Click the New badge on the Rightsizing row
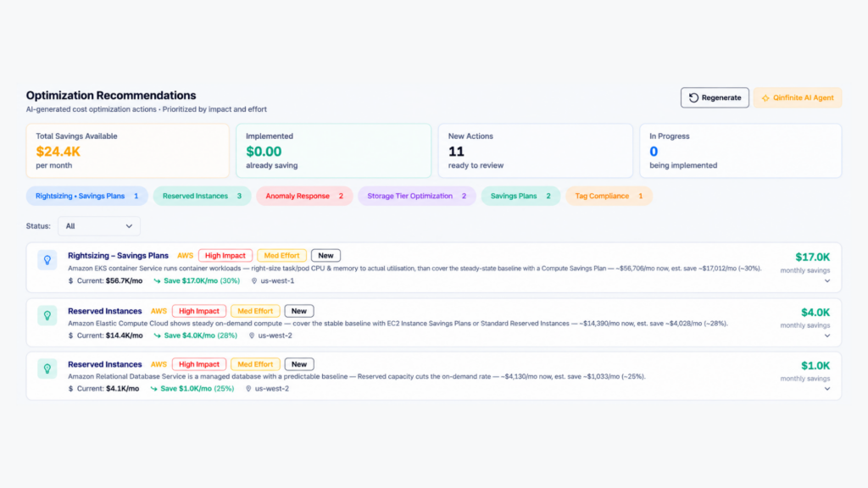Viewport: 868px width, 488px height. coord(325,256)
